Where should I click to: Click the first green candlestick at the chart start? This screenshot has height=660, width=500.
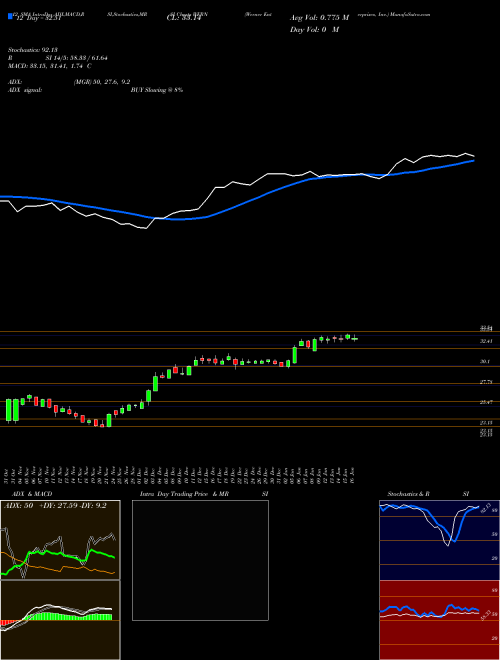coord(9,410)
